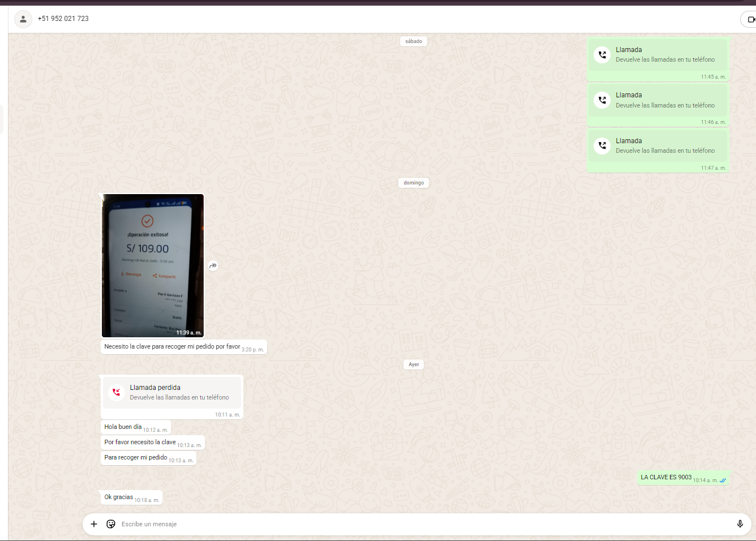Click the 'Hola buen día' message
Viewport: 756px width, 541px height.
(x=123, y=427)
